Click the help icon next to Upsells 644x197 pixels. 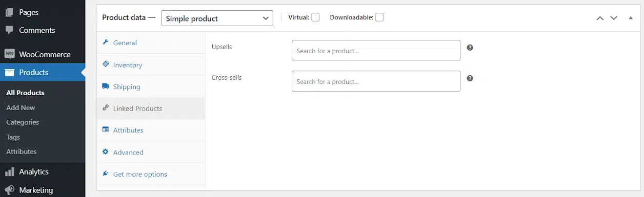470,48
